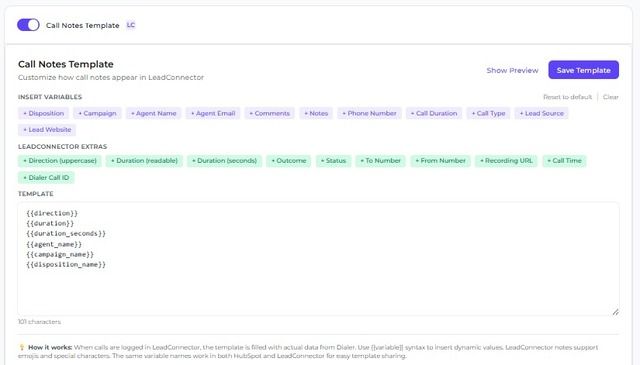Open Show Preview

pyautogui.click(x=512, y=70)
